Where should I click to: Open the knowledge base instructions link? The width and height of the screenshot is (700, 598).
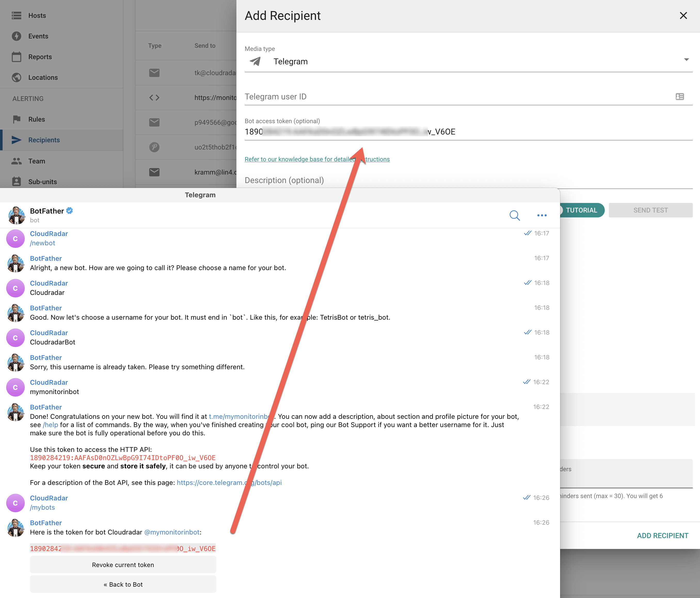pos(317,159)
